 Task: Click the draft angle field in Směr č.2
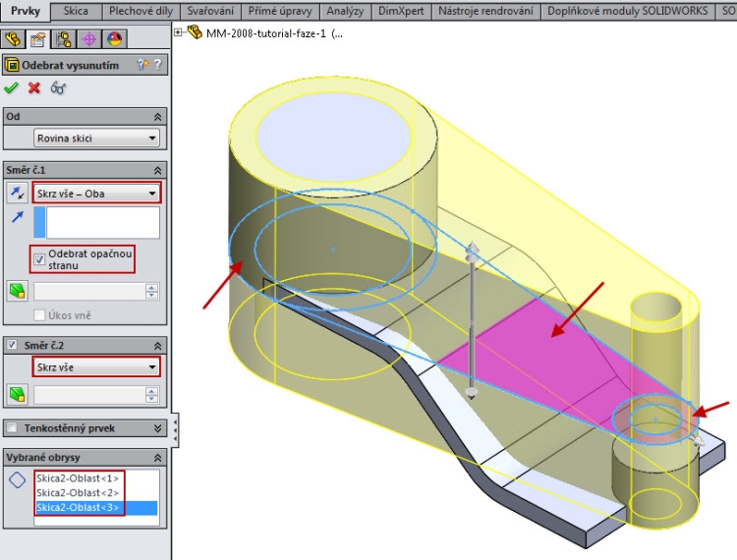90,395
